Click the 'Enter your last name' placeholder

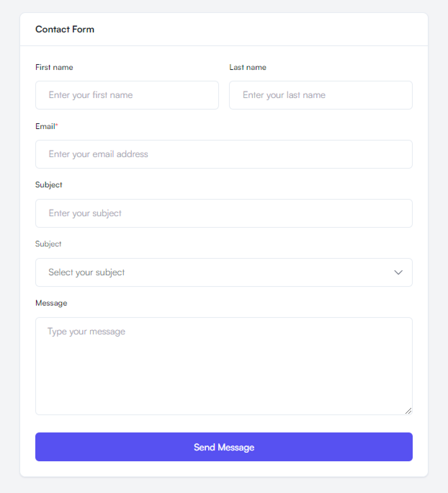click(284, 95)
